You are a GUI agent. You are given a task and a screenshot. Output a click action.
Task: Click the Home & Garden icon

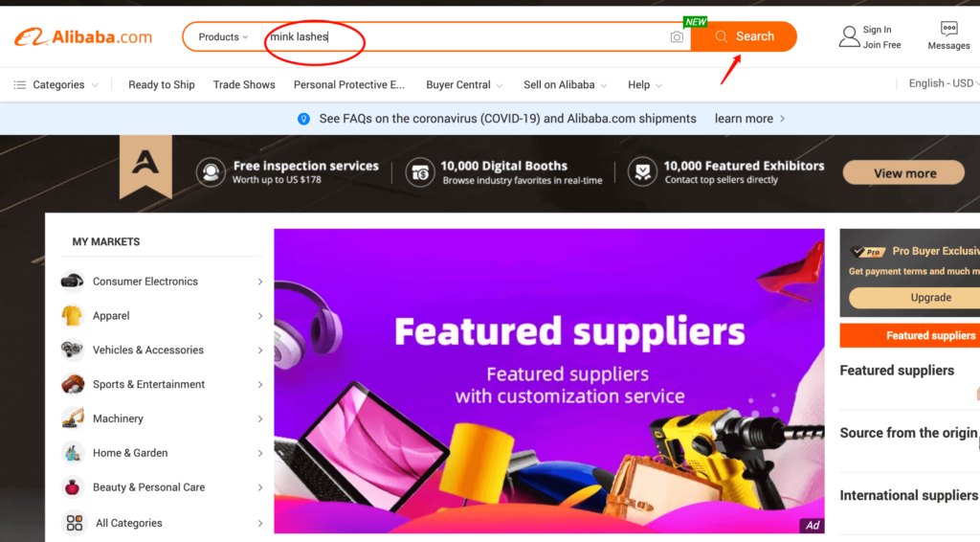pos(73,453)
